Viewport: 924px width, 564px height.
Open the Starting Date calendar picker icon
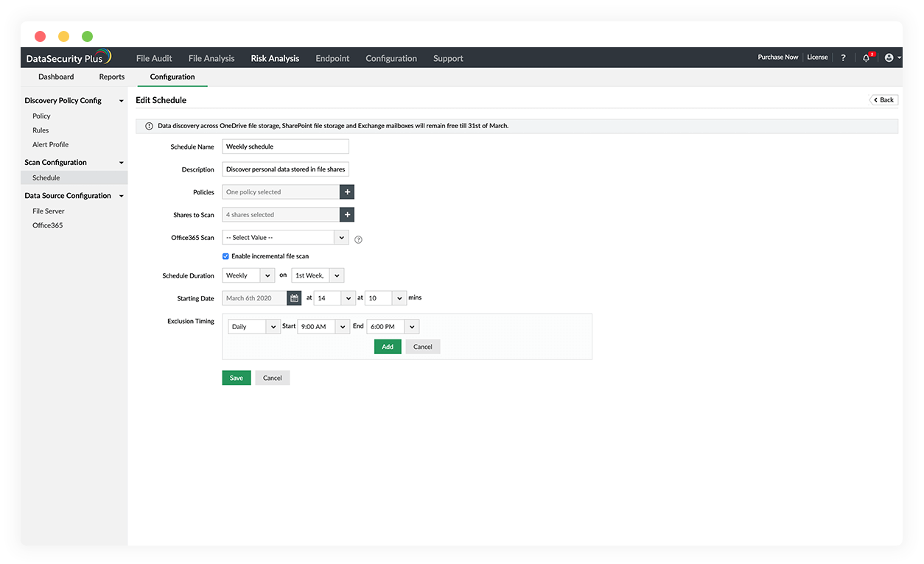[294, 298]
